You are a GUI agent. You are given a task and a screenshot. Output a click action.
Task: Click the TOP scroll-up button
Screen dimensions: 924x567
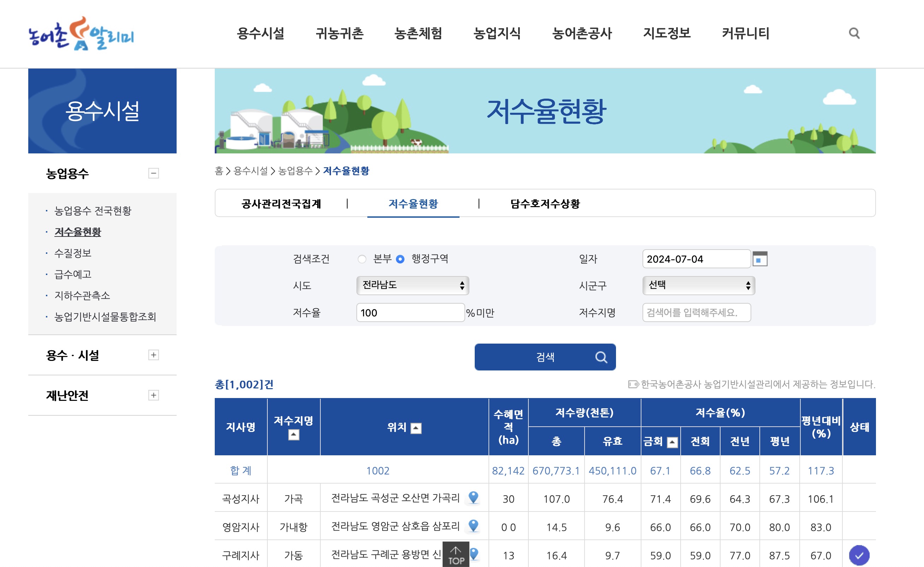[456, 555]
